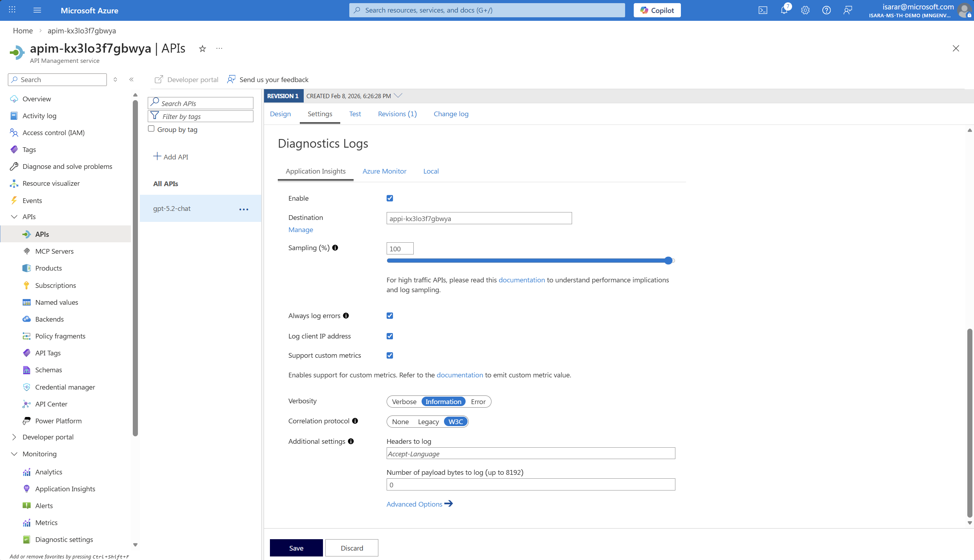This screenshot has height=560, width=974.
Task: Open Resource visualizer
Action: (51, 183)
